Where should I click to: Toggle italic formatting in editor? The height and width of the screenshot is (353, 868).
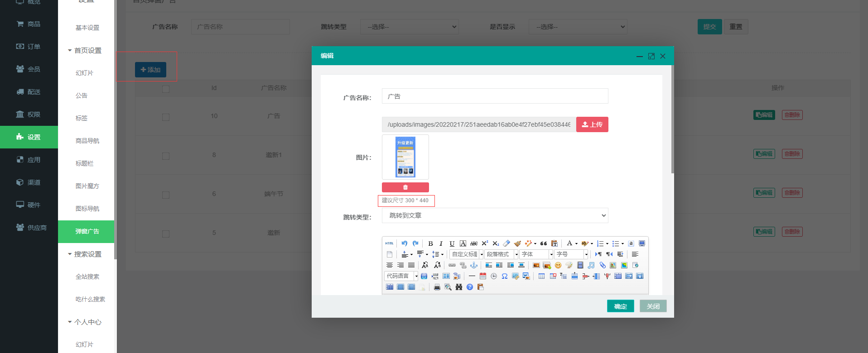tap(441, 243)
